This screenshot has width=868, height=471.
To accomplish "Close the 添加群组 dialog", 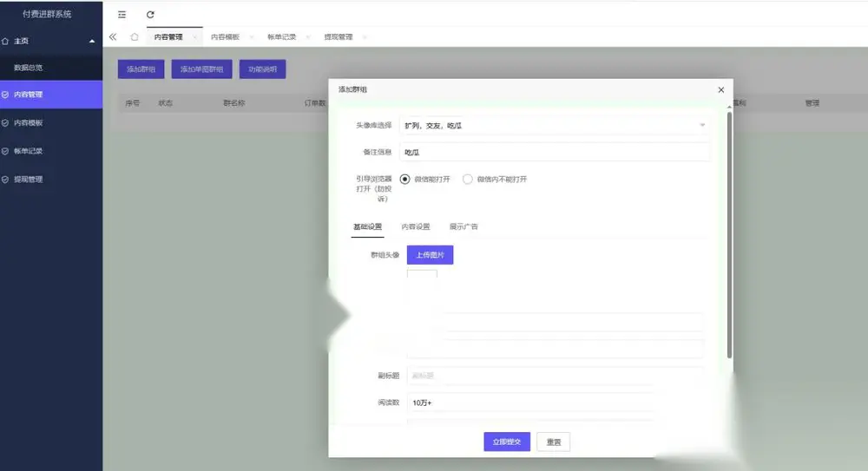I will 720,89.
